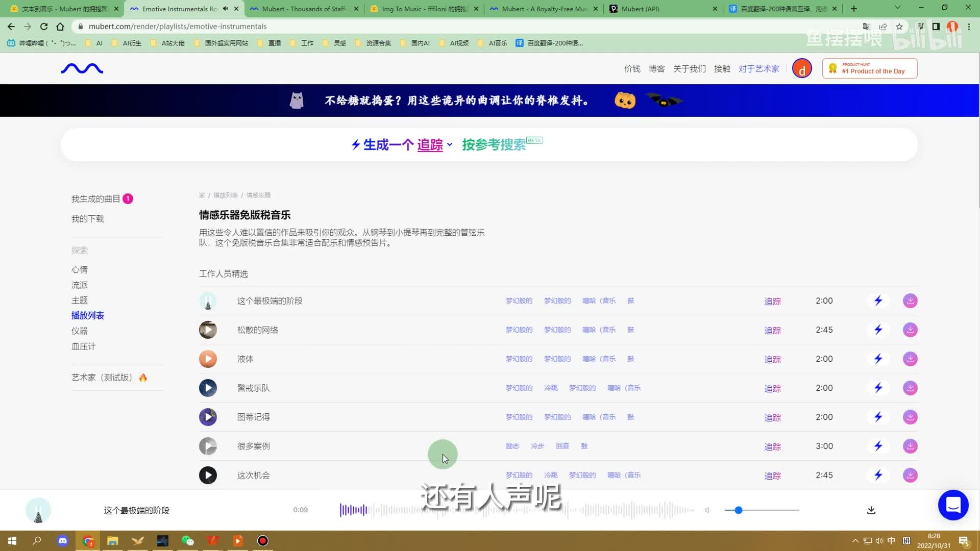The width and height of the screenshot is (980, 551).
Task: Mute the player volume speaker icon
Action: (707, 510)
